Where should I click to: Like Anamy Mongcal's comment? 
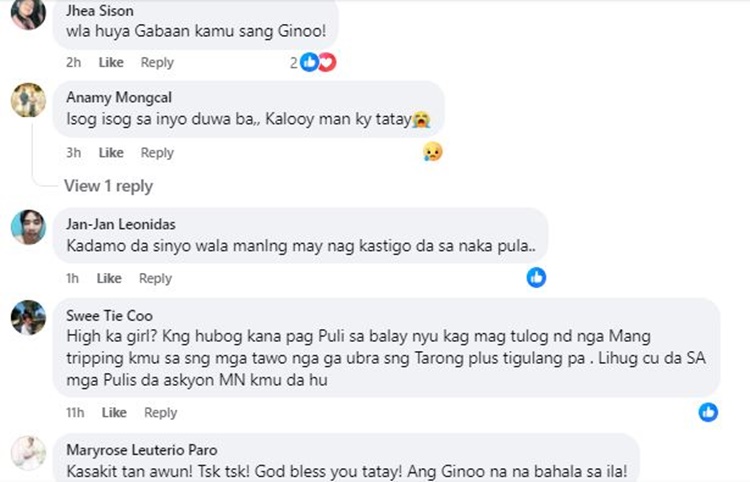click(x=111, y=153)
